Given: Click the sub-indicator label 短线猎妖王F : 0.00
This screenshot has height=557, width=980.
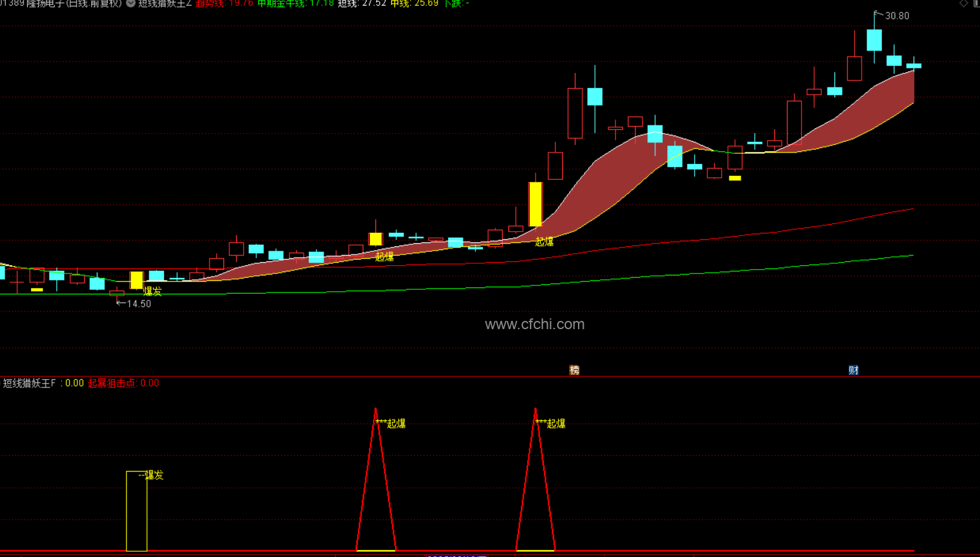Looking at the screenshot, I should 43,383.
